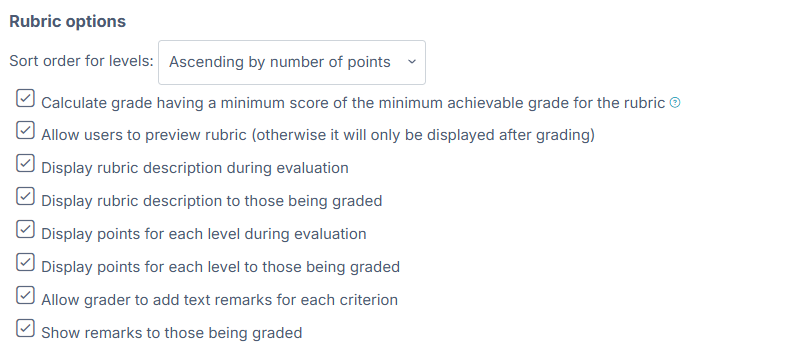786x363 pixels.
Task: Uncheck Display rubric description to those being graded
Action: point(25,196)
